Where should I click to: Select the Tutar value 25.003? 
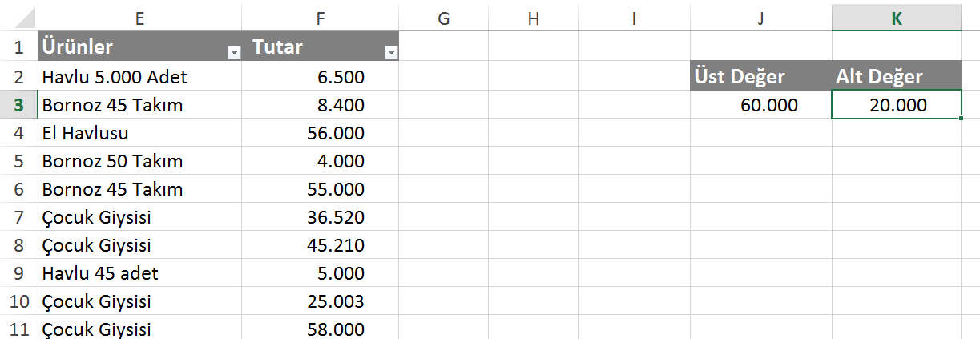coord(321,301)
